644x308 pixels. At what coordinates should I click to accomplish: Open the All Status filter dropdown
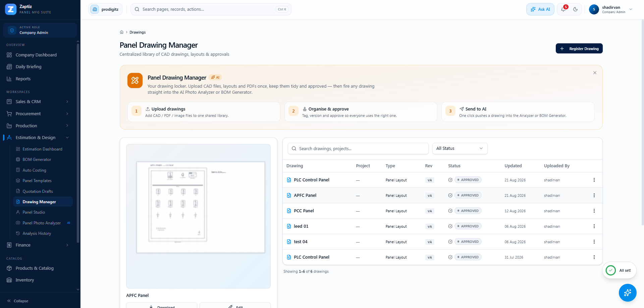(460, 148)
